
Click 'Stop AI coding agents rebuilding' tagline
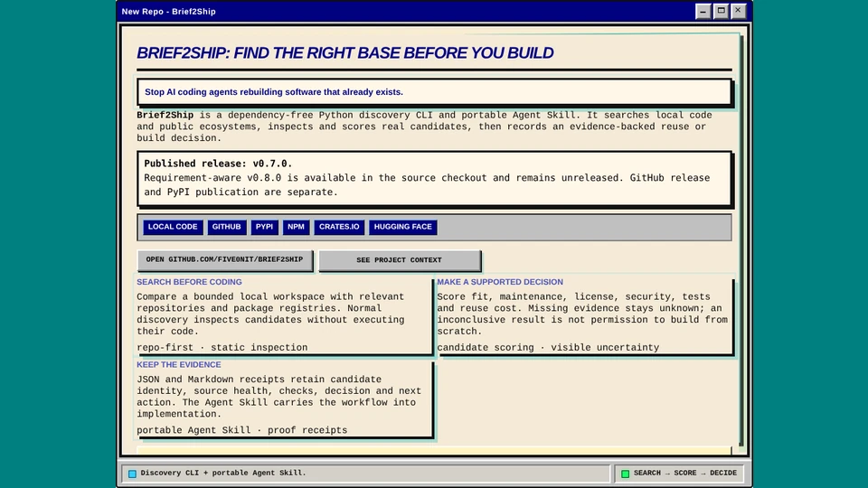(274, 92)
